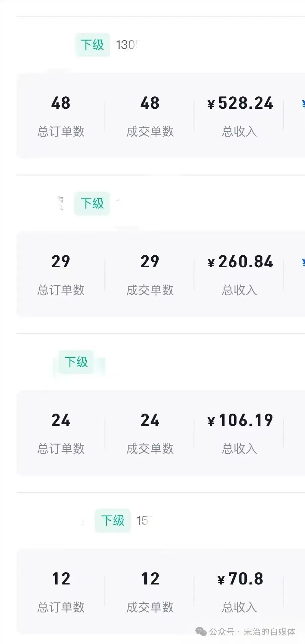Click the cut-off blue amount beside ¥528.24

[303, 104]
